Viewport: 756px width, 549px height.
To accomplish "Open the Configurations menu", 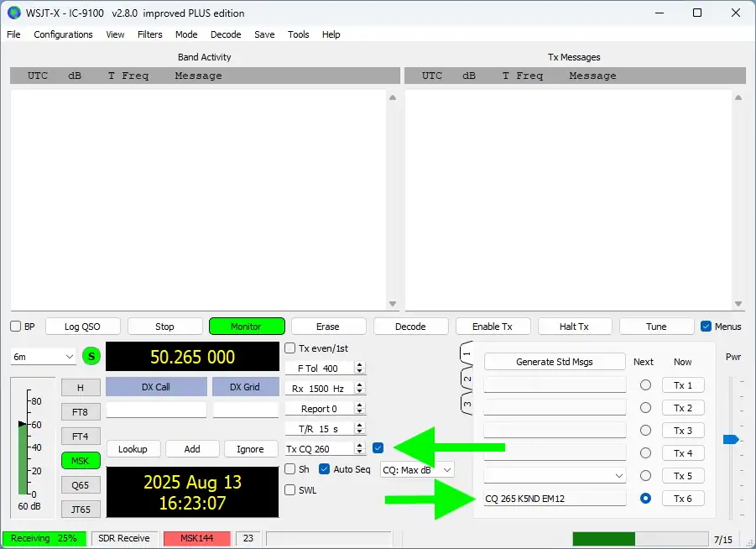I will click(63, 34).
